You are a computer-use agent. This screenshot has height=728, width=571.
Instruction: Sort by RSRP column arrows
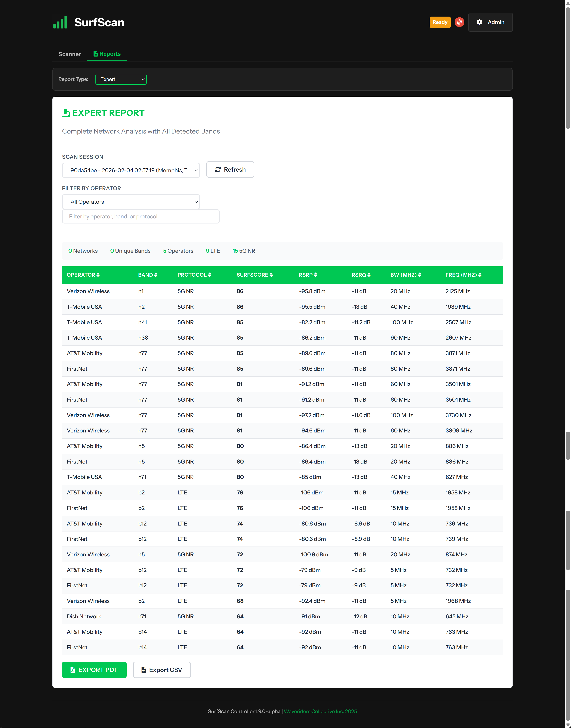(316, 275)
